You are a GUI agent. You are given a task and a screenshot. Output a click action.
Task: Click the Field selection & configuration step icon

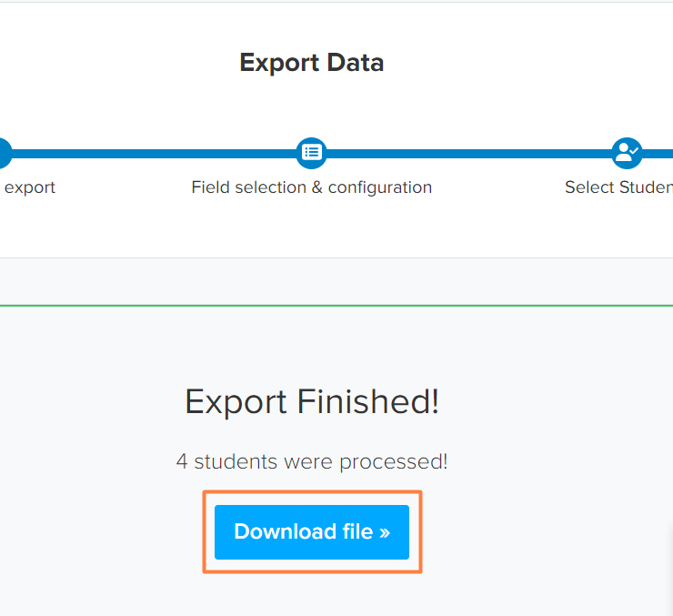311,153
